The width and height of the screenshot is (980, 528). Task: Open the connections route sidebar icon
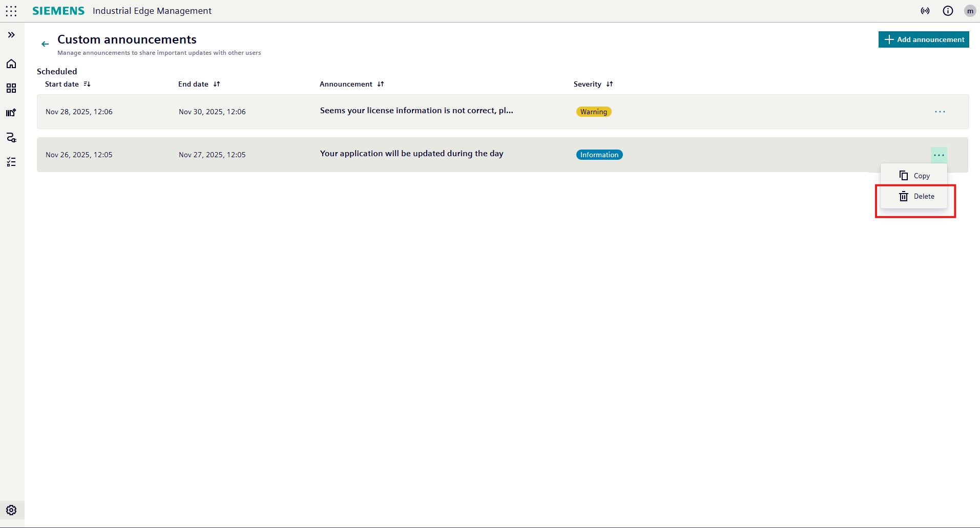[x=11, y=137]
